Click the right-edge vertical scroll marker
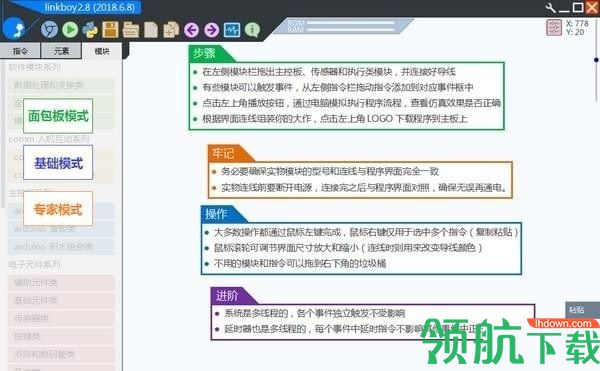The image size is (600, 371). (596, 60)
